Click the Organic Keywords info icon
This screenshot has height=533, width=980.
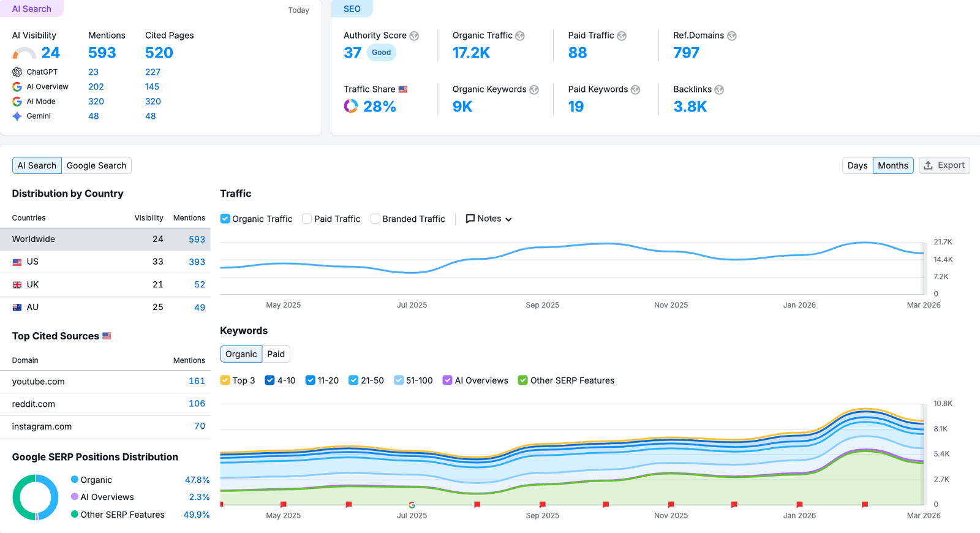534,90
